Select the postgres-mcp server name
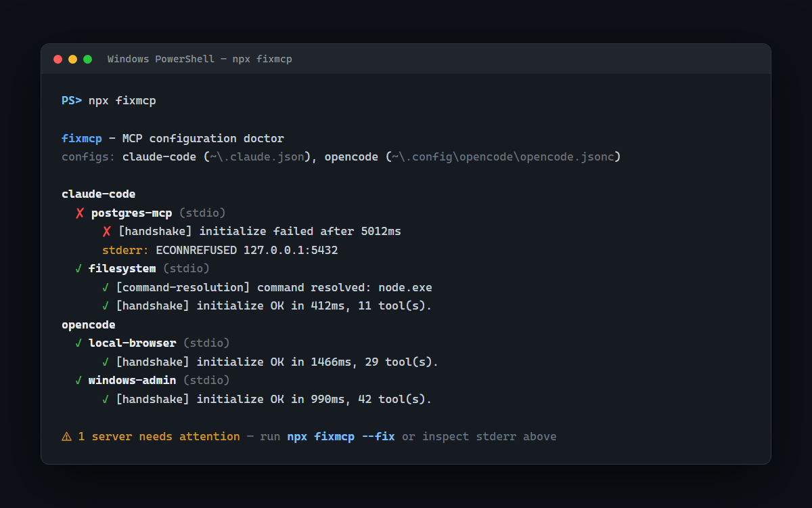 [x=132, y=213]
